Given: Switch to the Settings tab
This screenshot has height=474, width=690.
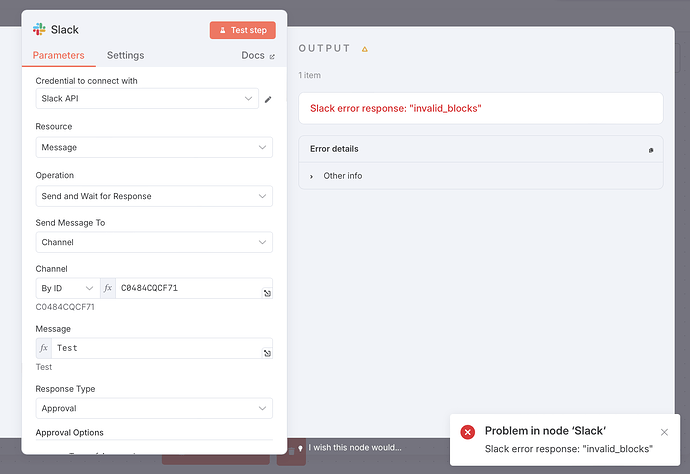Looking at the screenshot, I should click(x=125, y=55).
